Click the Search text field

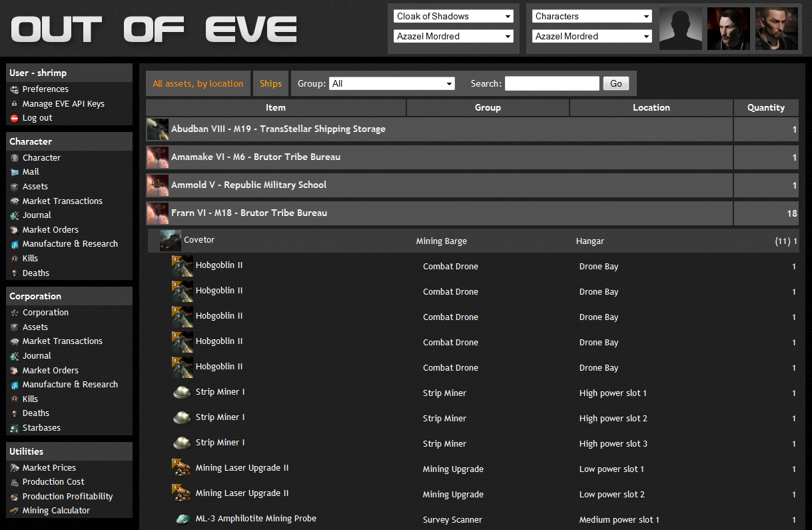point(552,83)
